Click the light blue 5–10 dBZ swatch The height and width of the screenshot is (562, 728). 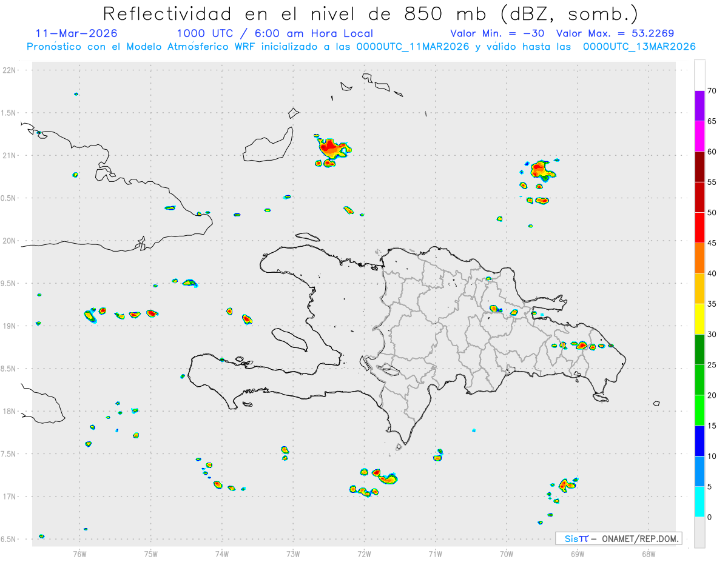coord(699,471)
